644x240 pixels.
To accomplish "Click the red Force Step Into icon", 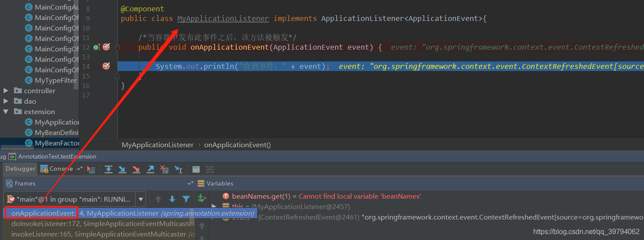I will click(x=136, y=169).
